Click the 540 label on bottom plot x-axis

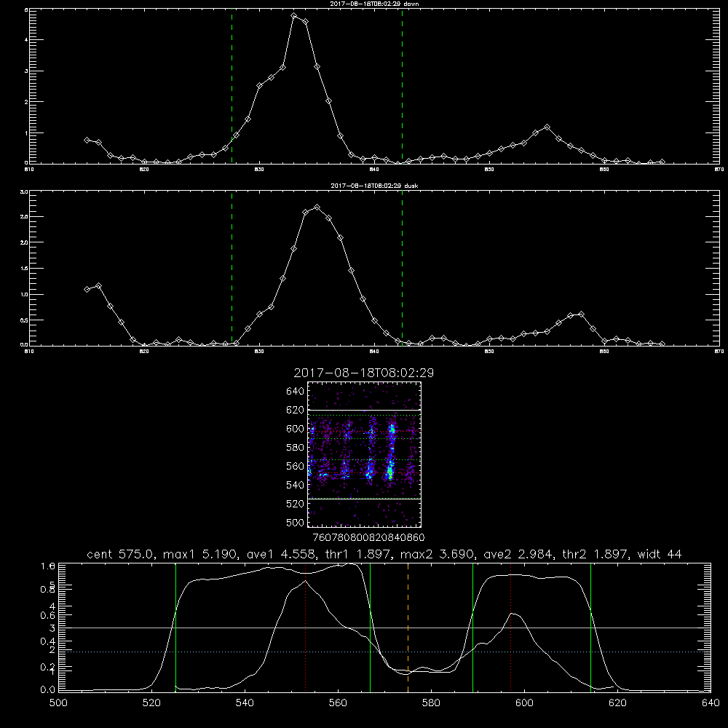245,703
